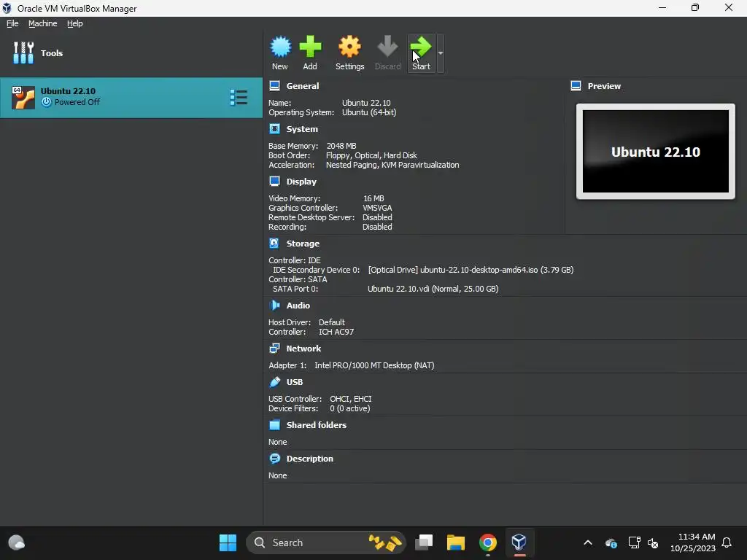The image size is (747, 560).
Task: Click the Optical Drive ubuntu-22.10-desktop-amd64.iso entry
Action: point(471,270)
